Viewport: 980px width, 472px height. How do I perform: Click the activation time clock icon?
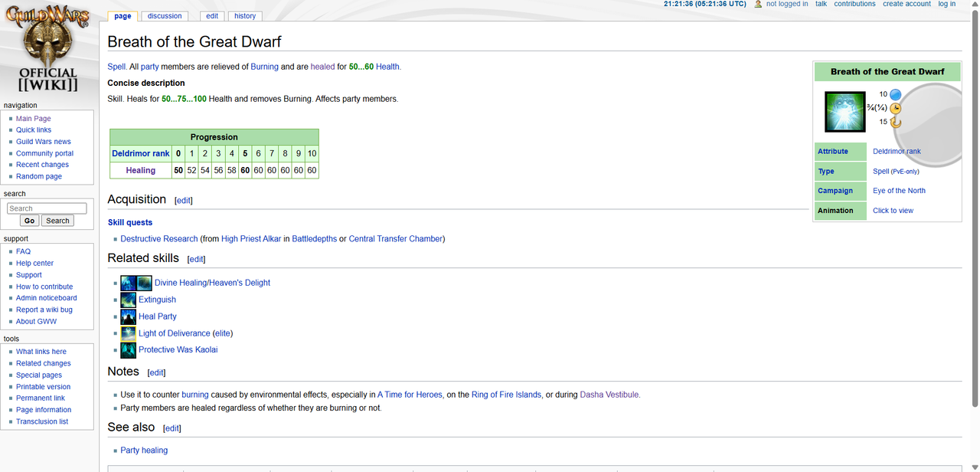tap(895, 108)
